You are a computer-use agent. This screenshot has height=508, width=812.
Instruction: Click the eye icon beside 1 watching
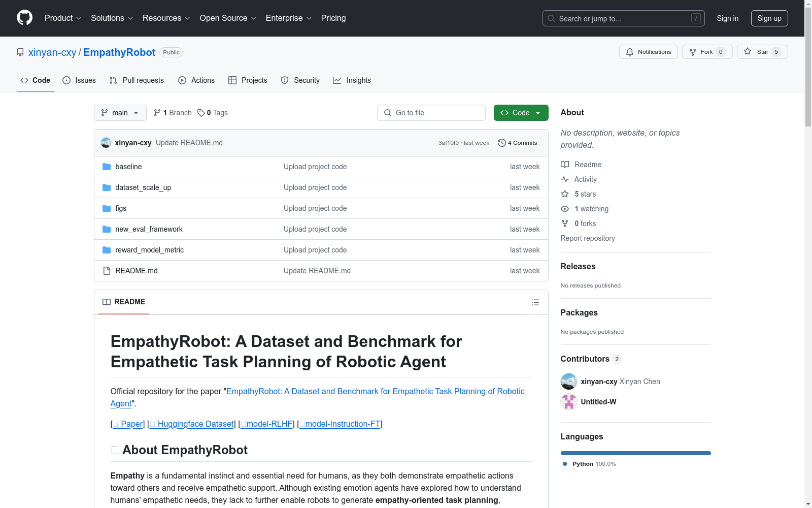click(x=565, y=209)
